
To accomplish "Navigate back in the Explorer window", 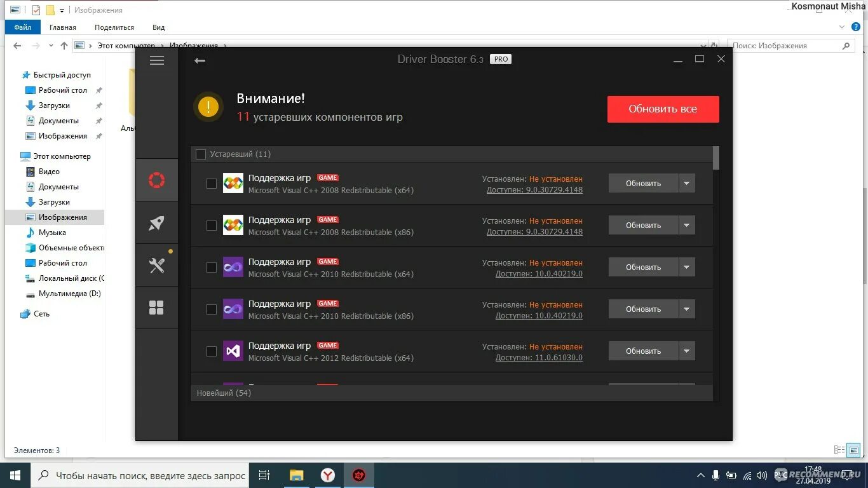I will coord(17,46).
